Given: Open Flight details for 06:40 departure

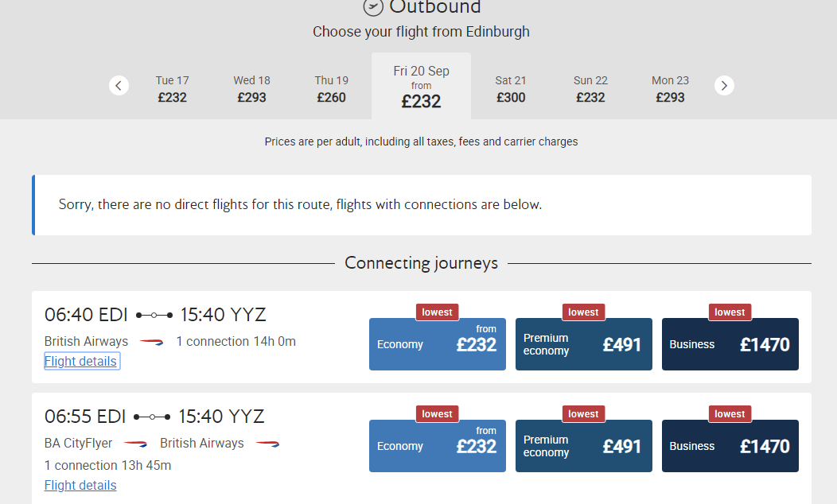Looking at the screenshot, I should [x=81, y=362].
